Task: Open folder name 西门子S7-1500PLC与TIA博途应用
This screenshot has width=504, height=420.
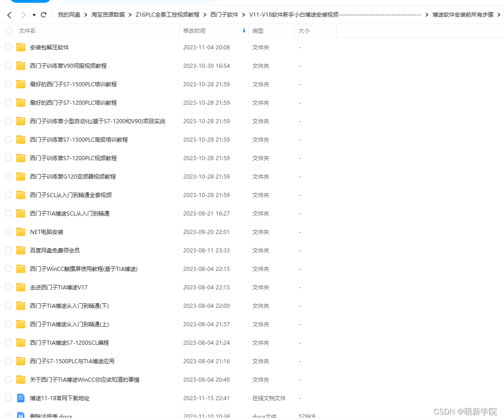Action: pos(72,361)
